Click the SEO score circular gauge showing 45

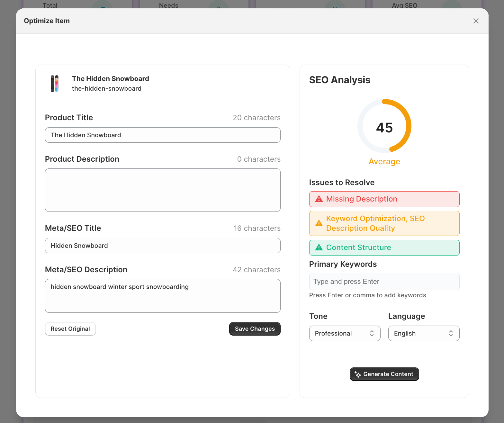coord(384,126)
